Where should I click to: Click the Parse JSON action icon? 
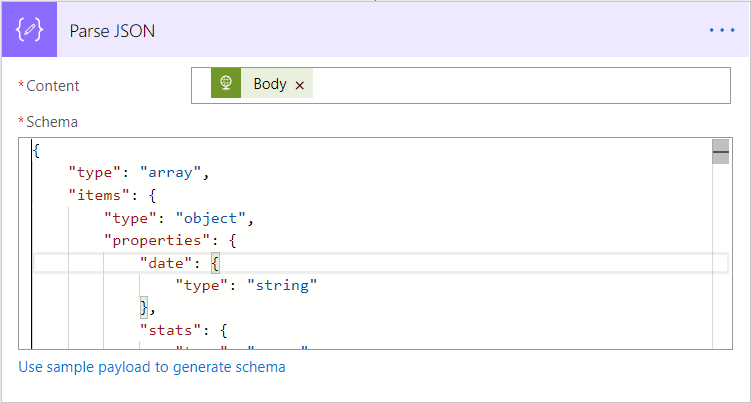point(29,30)
